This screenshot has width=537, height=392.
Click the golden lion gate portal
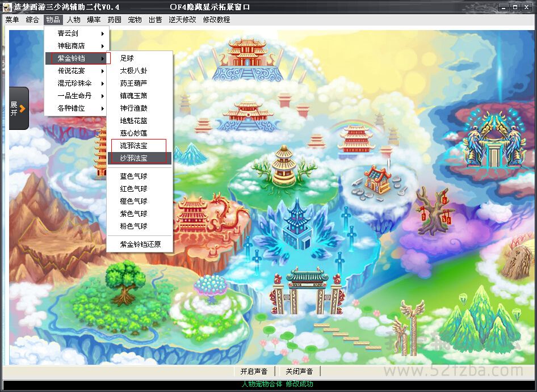click(494, 140)
